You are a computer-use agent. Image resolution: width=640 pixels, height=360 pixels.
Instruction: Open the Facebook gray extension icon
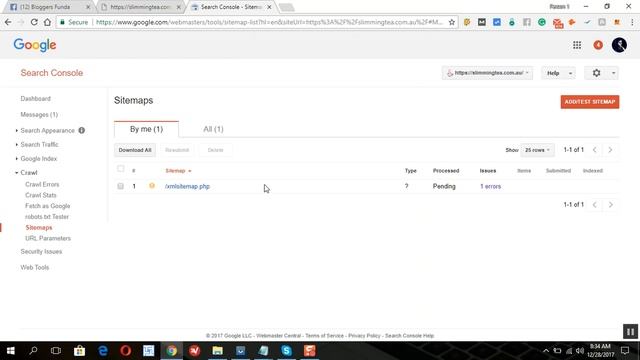click(527, 22)
